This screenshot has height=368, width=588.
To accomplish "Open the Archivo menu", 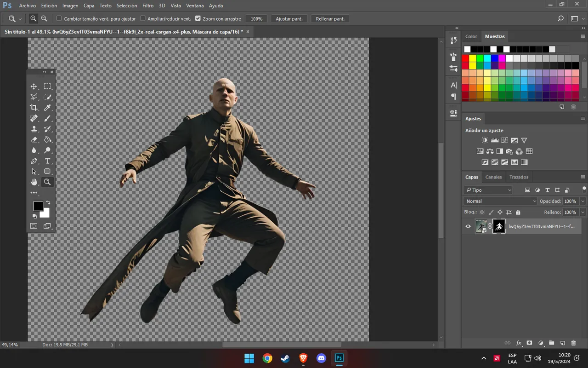I will tap(28, 6).
